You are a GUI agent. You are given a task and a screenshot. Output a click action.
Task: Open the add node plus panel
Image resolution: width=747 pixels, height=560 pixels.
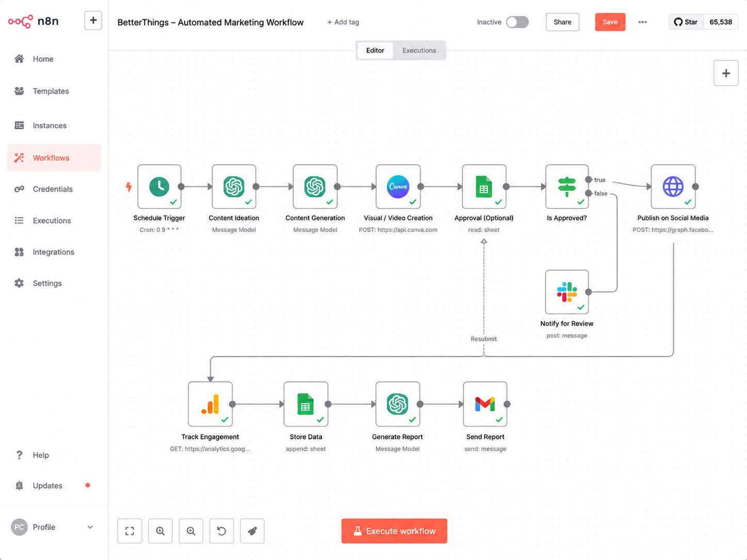pyautogui.click(x=726, y=73)
